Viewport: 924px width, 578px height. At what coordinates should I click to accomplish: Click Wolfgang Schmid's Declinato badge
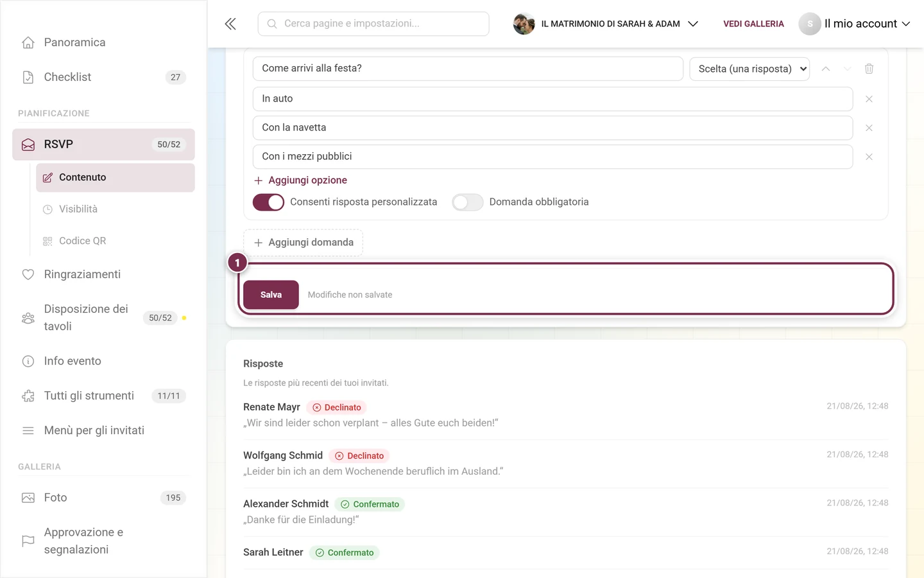click(359, 456)
